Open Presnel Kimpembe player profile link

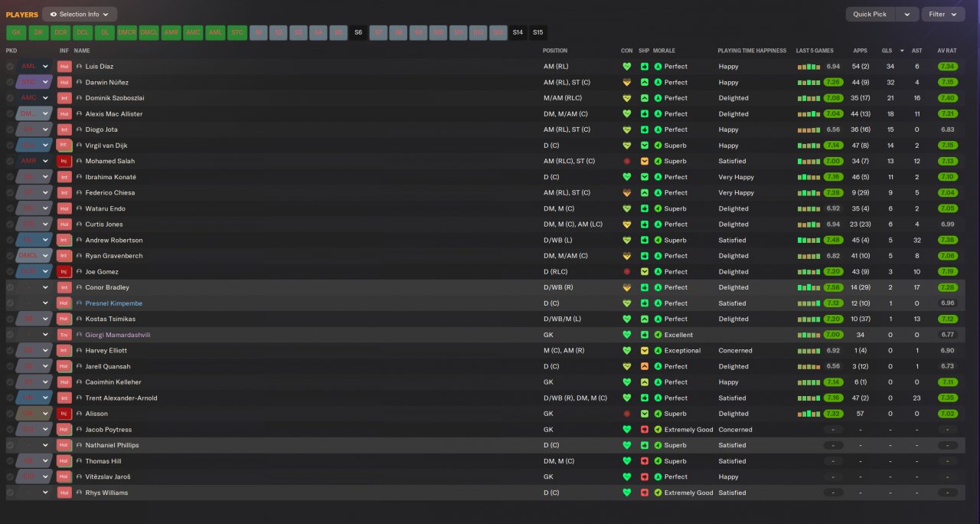[x=113, y=303]
